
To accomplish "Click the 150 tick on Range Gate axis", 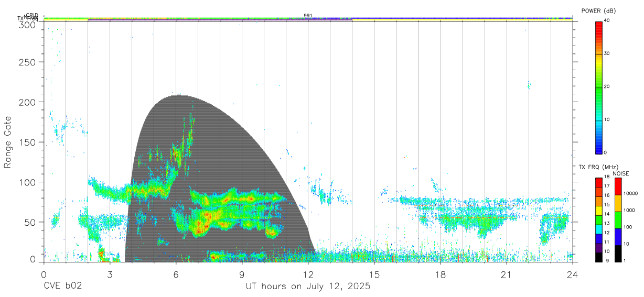I will [x=27, y=142].
